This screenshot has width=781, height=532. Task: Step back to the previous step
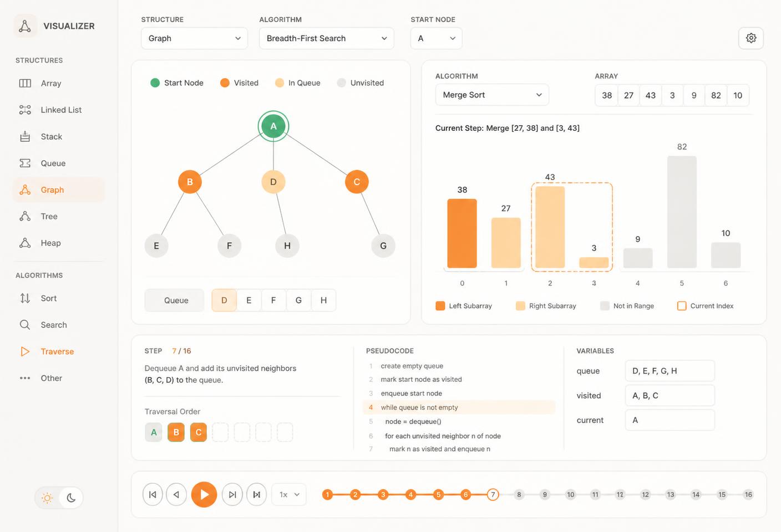[x=176, y=494]
